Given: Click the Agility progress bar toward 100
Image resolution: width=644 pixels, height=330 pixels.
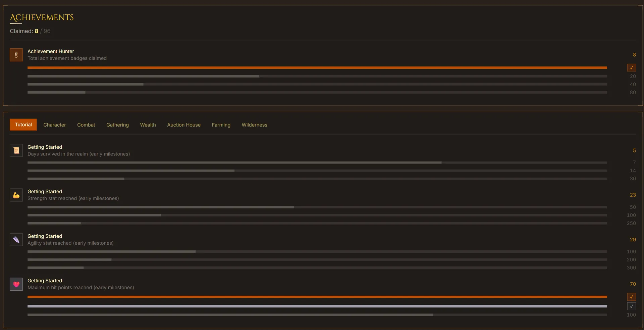Looking at the screenshot, I should 317,251.
